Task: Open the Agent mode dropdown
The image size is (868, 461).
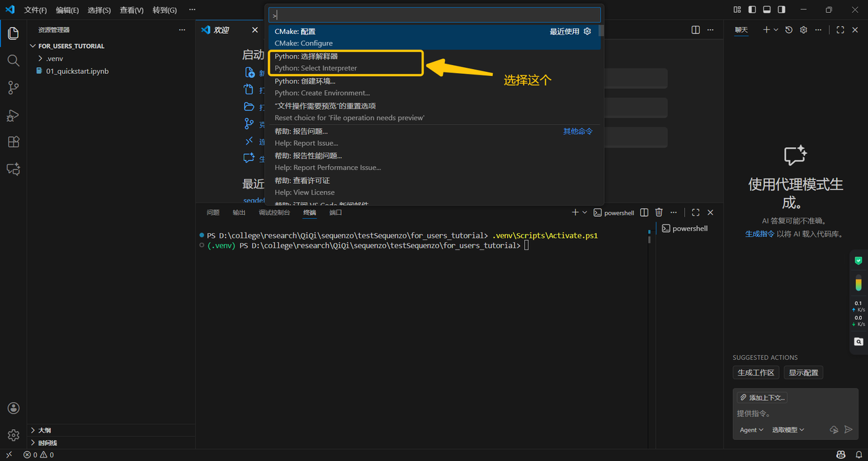Action: pyautogui.click(x=751, y=430)
